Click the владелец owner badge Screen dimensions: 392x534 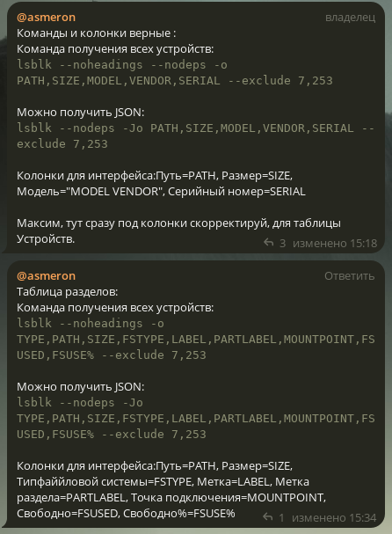pos(350,18)
